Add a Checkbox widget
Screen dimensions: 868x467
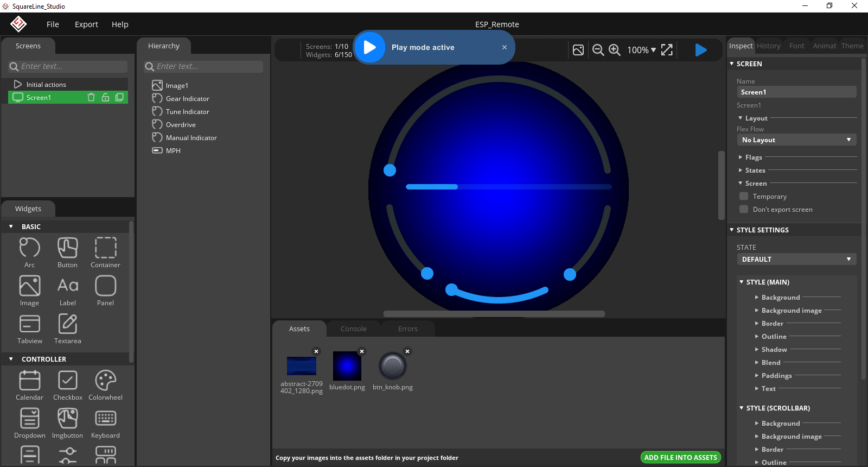(x=68, y=384)
